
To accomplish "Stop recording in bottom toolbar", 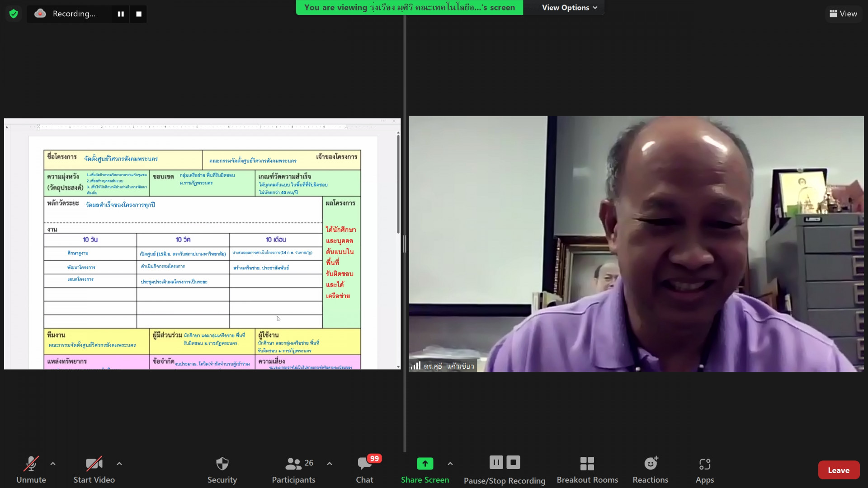I will 513,462.
